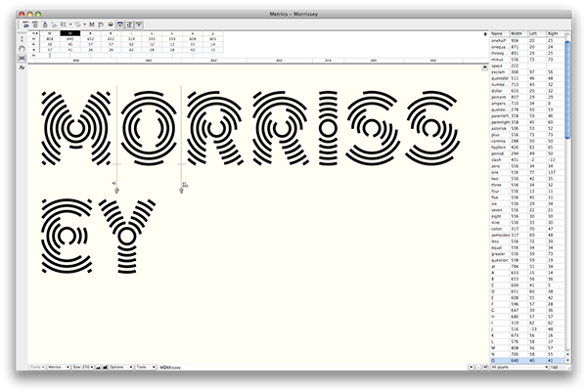Viewport: 587px width, 392px height.
Task: Click the Right column header
Action: (x=555, y=33)
